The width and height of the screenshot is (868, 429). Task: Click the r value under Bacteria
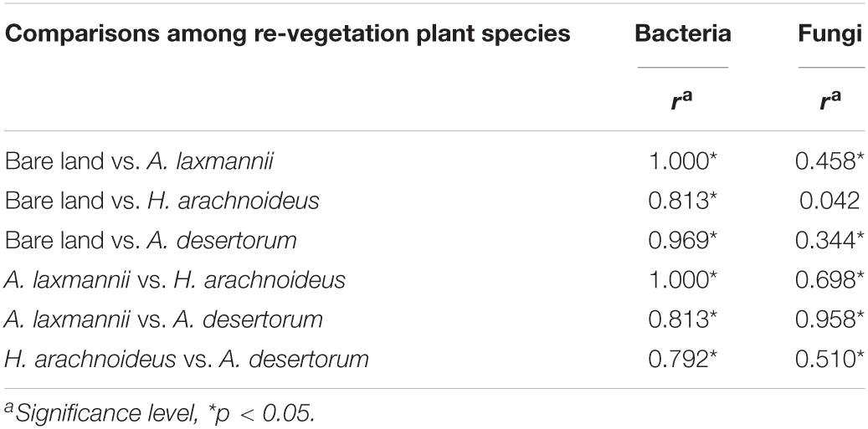coord(682,100)
